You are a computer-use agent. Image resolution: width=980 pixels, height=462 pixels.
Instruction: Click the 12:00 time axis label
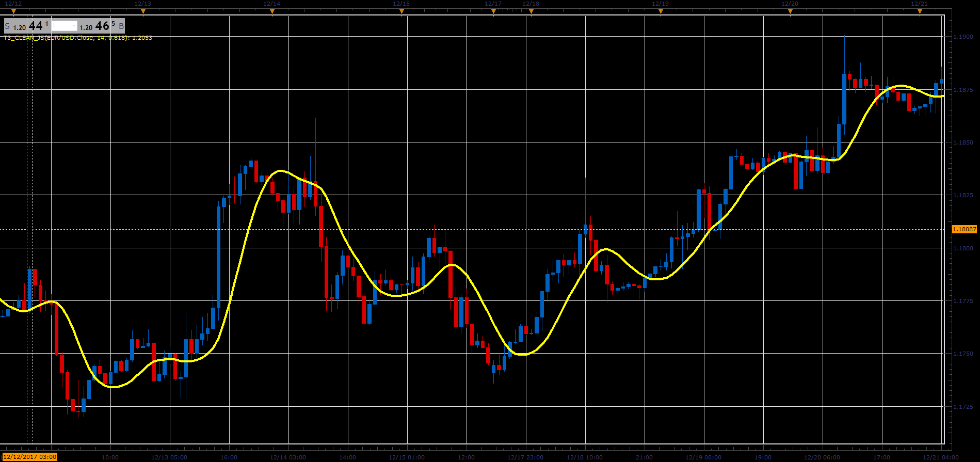[467, 457]
